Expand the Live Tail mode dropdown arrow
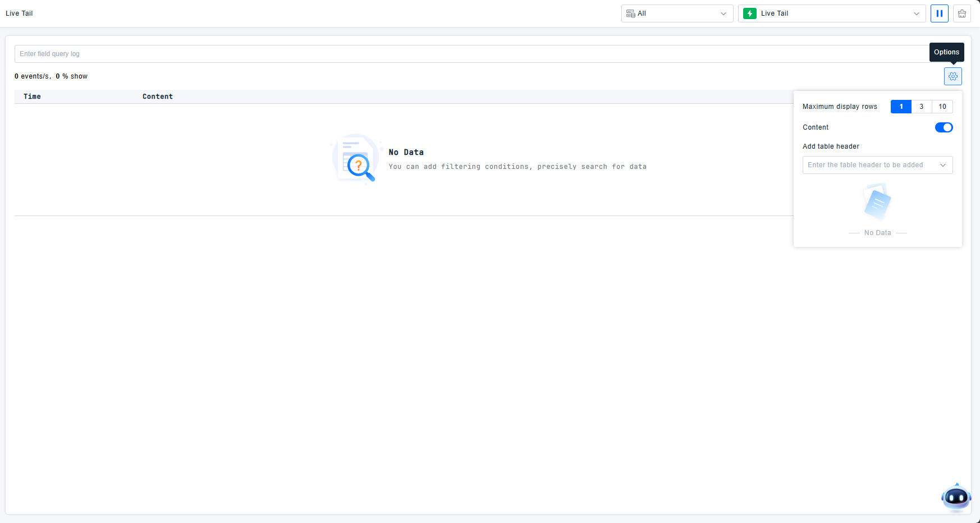 (916, 13)
